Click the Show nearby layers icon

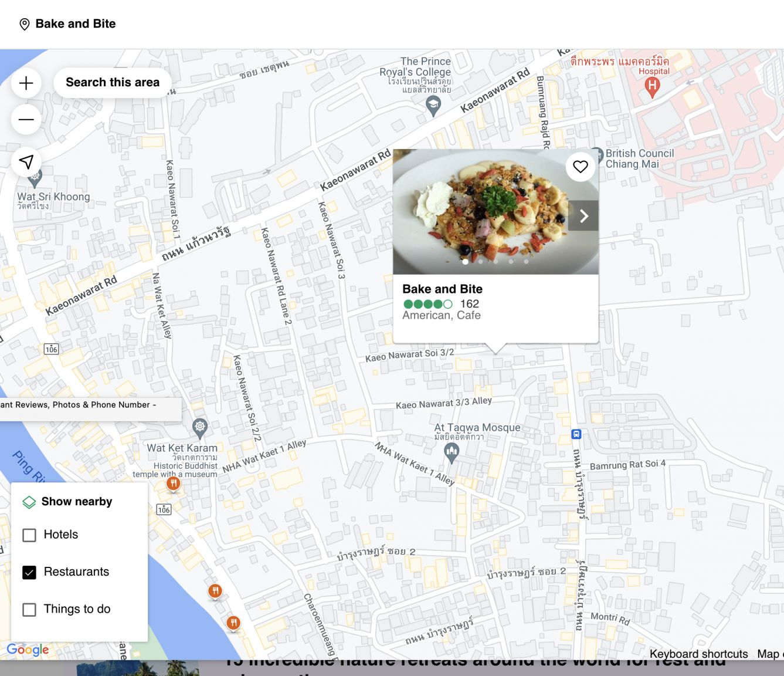pyautogui.click(x=29, y=502)
